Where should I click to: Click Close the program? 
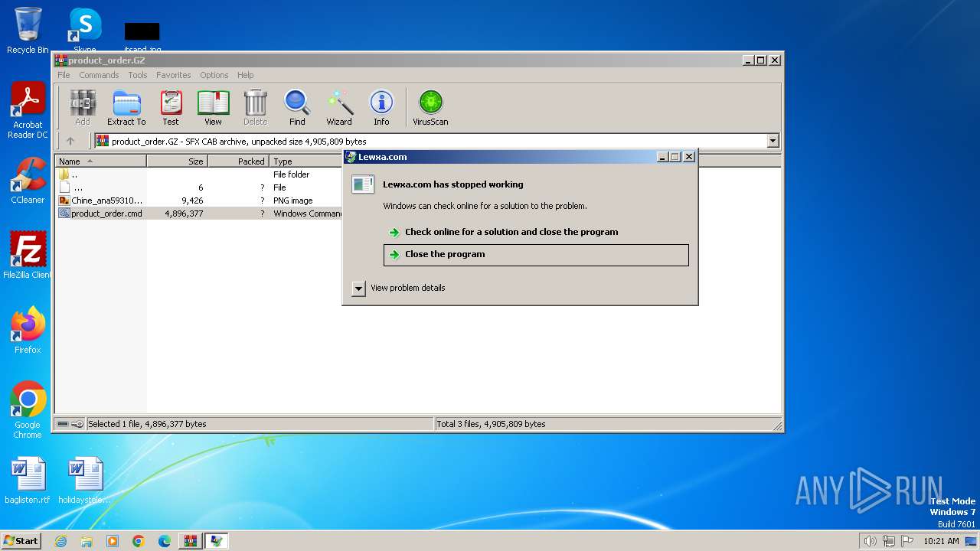(536, 255)
